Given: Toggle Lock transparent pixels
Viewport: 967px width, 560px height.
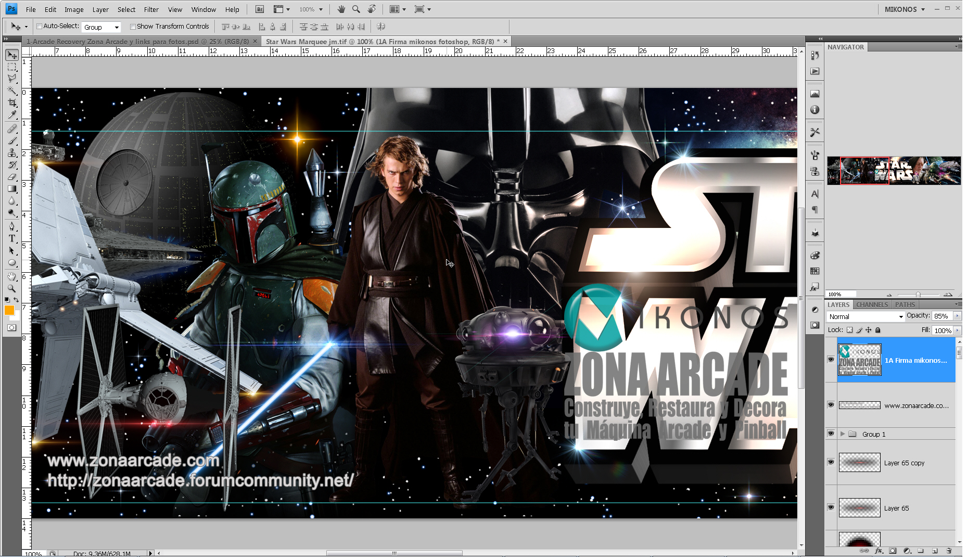Looking at the screenshot, I should click(x=850, y=330).
